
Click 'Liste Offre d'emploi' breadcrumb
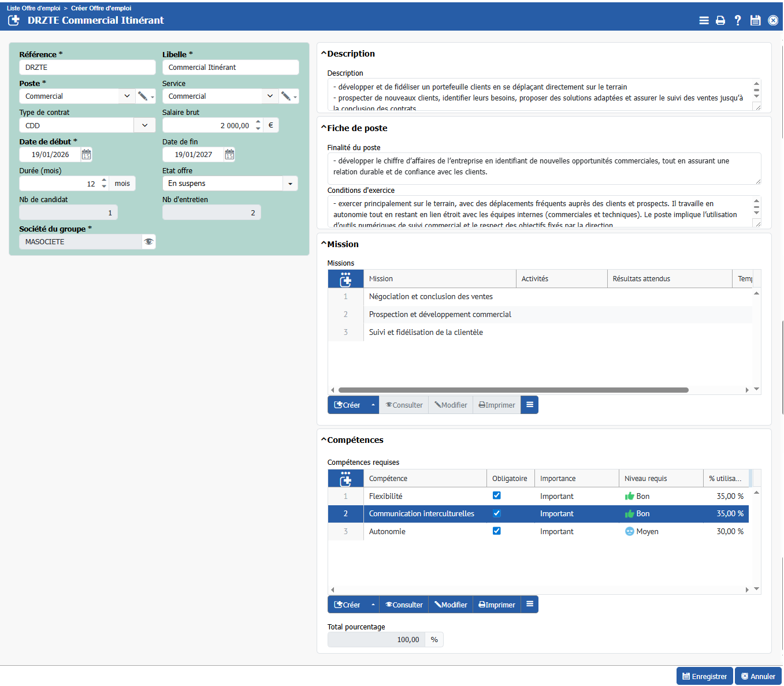(34, 8)
